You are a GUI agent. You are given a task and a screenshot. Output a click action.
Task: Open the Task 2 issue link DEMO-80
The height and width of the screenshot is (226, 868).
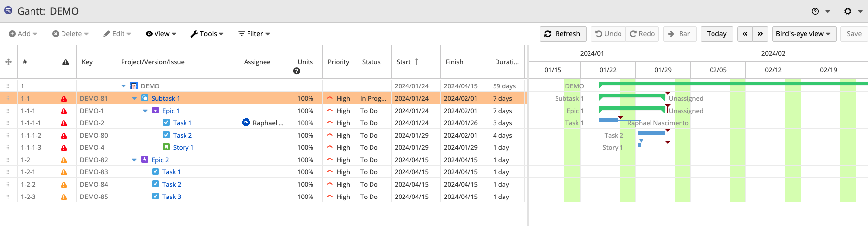[x=183, y=136]
